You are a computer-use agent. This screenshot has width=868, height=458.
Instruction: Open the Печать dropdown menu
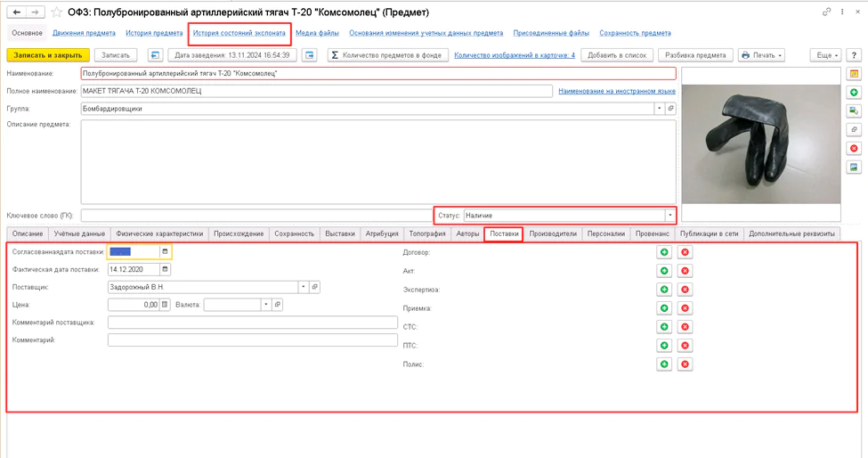[x=761, y=55]
